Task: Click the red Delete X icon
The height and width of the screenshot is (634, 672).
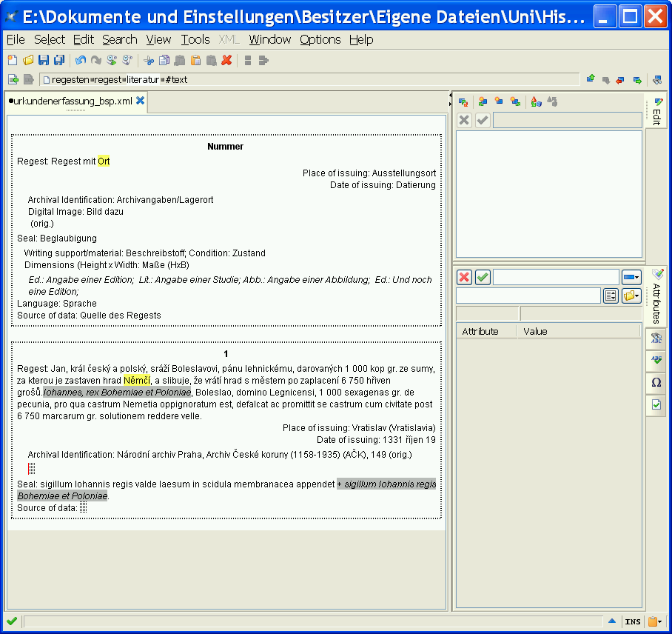Action: (226, 61)
